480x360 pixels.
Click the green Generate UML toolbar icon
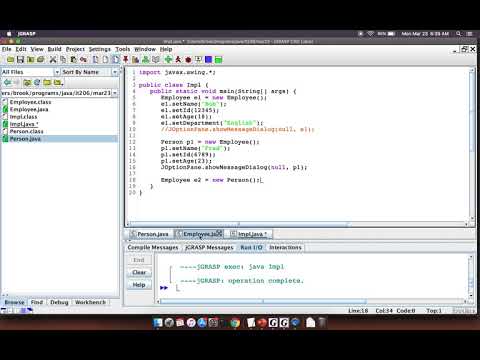pyautogui.click(x=146, y=60)
